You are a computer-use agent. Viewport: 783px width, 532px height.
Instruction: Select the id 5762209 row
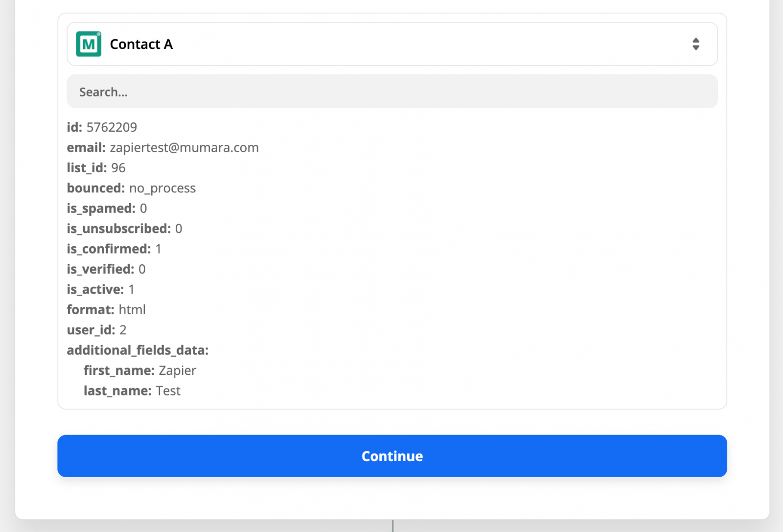pyautogui.click(x=102, y=127)
